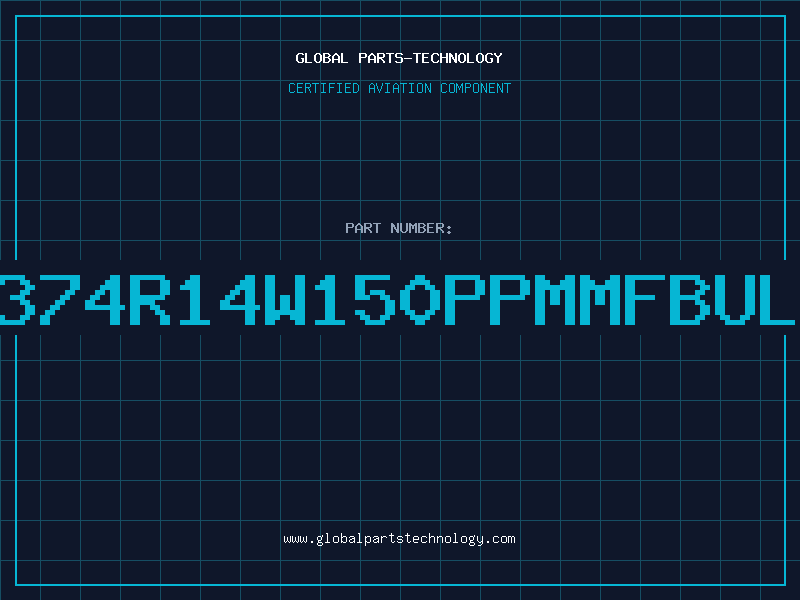Click the GLOBAL PARTS-TECHNOLOGY heading

tap(399, 58)
